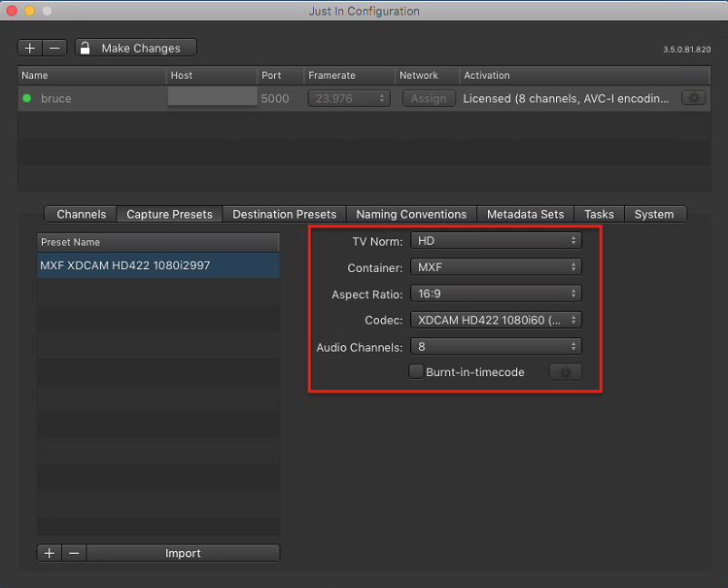
Task: Select the bruce row name
Action: [56, 98]
